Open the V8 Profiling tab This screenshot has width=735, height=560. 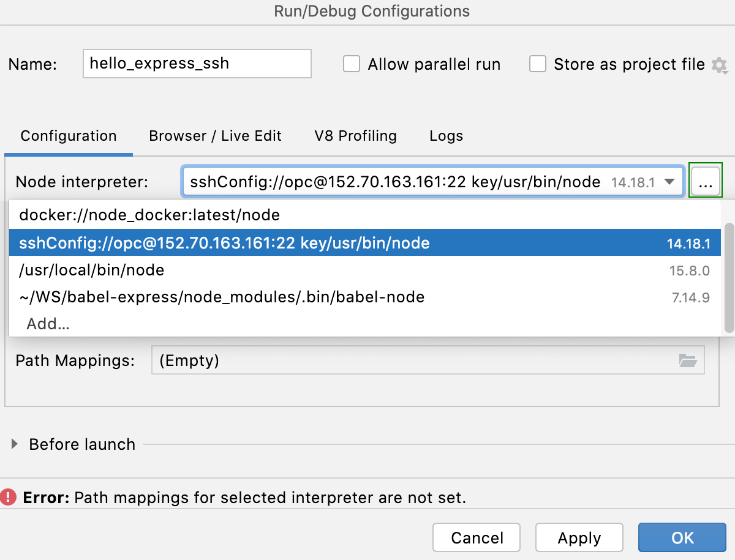point(355,136)
